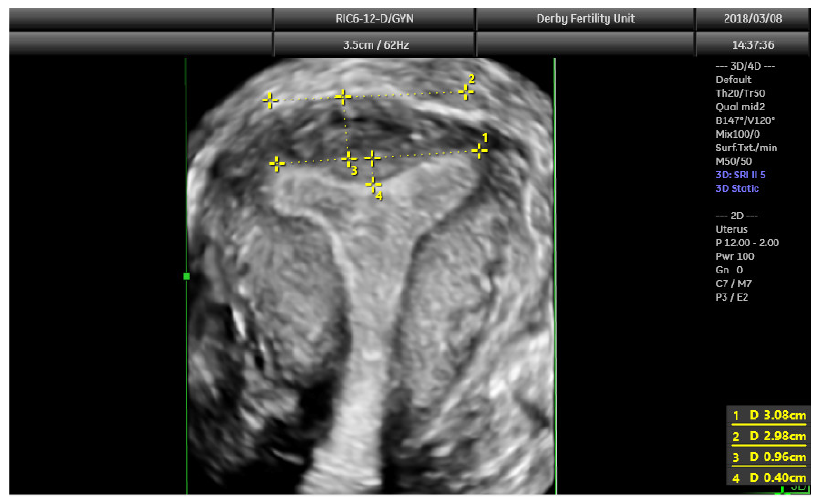The height and width of the screenshot is (504, 820).
Task: Select the caliper cross labeled 4
Action: pyautogui.click(x=373, y=184)
